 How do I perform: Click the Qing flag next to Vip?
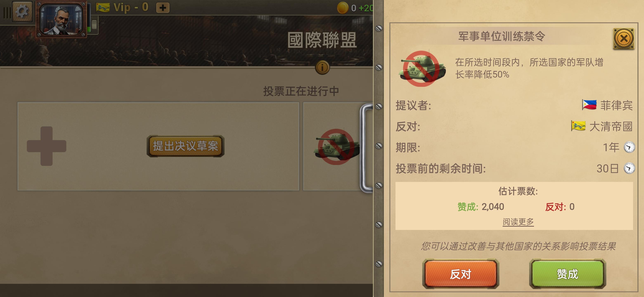103,7
